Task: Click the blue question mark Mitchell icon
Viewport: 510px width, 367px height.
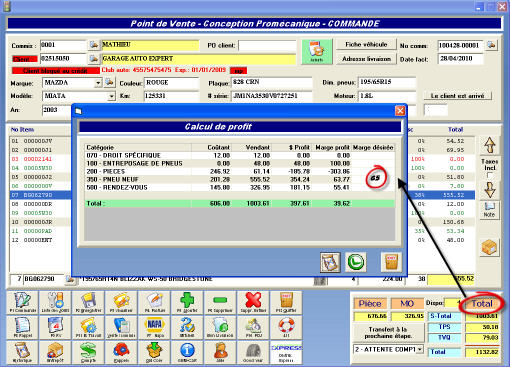Action: [187, 327]
